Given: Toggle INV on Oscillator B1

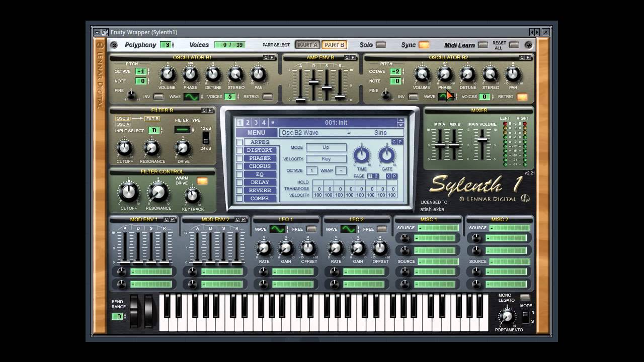Looking at the screenshot, I should [158, 97].
